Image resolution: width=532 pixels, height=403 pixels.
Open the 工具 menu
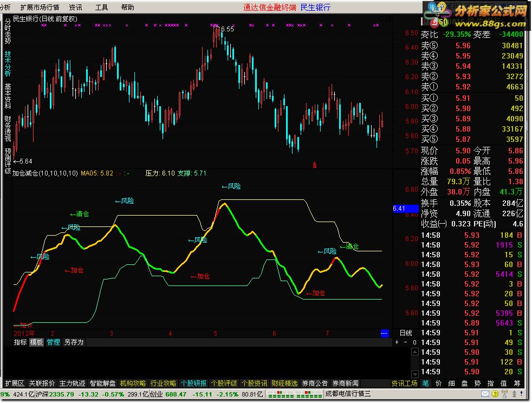pos(101,7)
